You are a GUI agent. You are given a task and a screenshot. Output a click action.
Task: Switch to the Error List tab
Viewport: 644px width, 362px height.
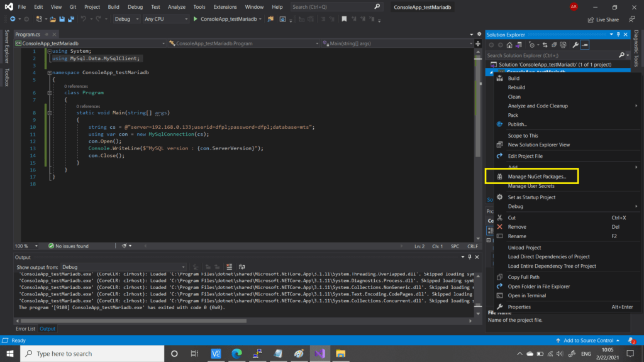(25, 328)
